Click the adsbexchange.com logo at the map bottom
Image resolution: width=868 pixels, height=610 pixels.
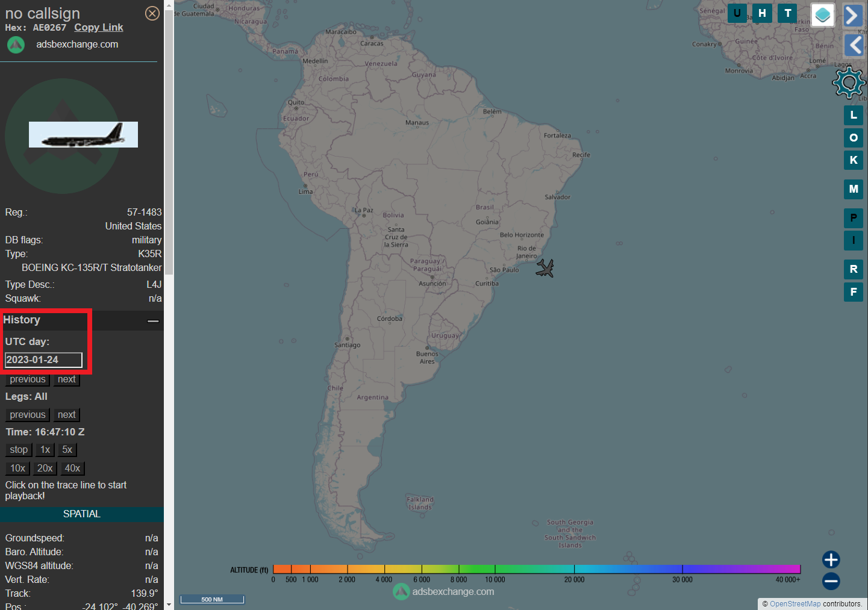click(401, 592)
